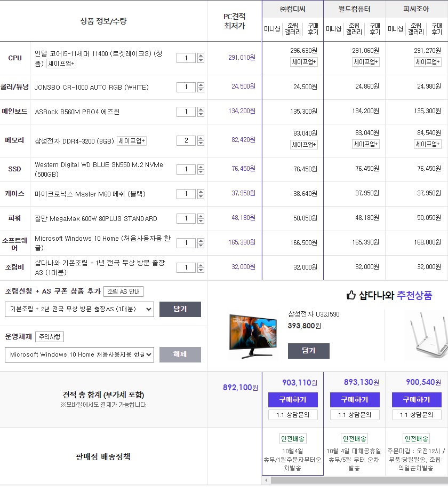This screenshot has width=448, height=489.
Task: Open 조립갤러리 under 월드컴퓨터
Action: pos(354,29)
